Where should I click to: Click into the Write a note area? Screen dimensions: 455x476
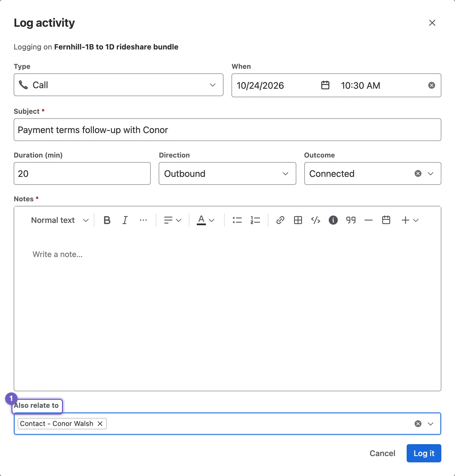click(227, 311)
